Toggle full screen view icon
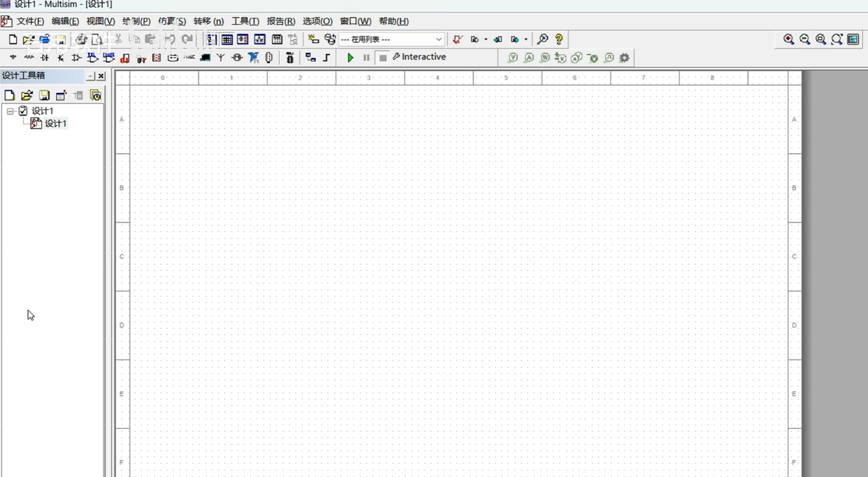The height and width of the screenshot is (477, 868). (853, 39)
